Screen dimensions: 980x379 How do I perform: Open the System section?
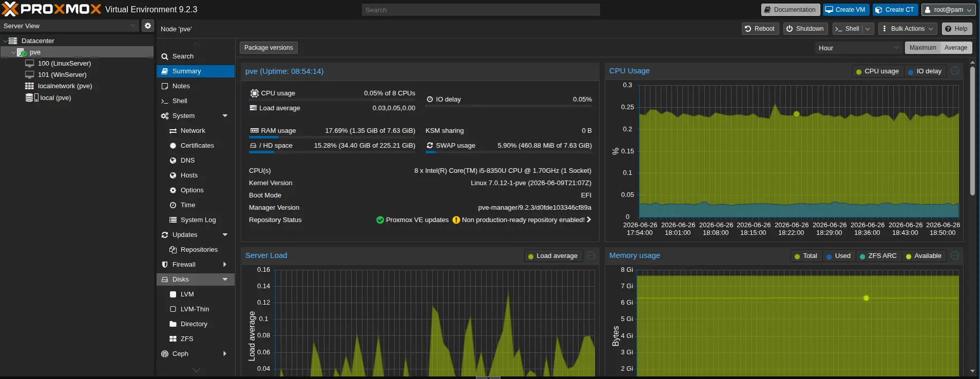[196, 116]
